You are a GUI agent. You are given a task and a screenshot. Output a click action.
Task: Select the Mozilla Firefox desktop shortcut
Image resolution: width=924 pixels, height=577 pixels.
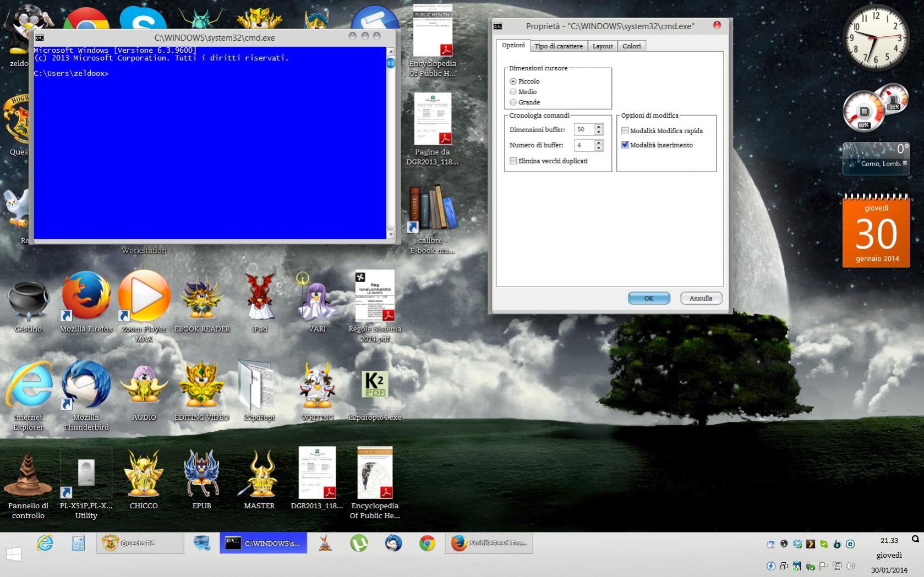pyautogui.click(x=86, y=302)
